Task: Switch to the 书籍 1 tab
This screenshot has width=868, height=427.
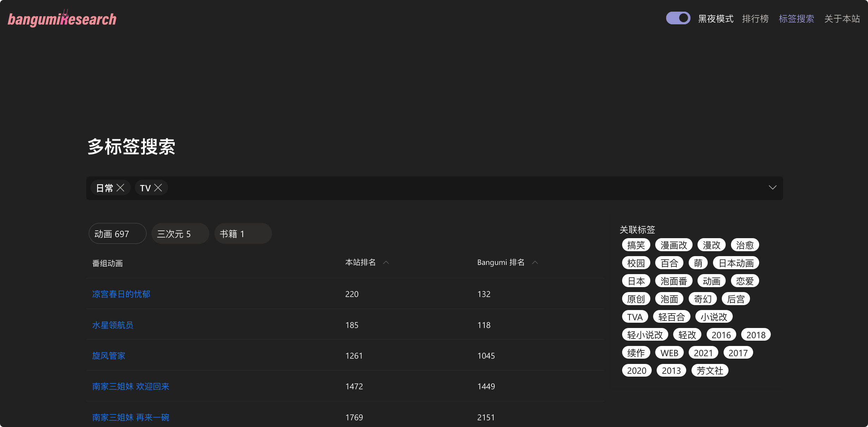Action: click(x=243, y=234)
